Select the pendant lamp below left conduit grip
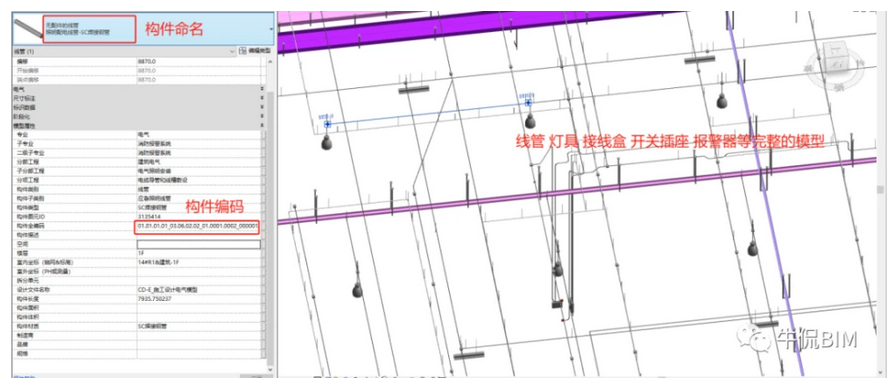Screen dimensions: 890x385 pyautogui.click(x=326, y=143)
